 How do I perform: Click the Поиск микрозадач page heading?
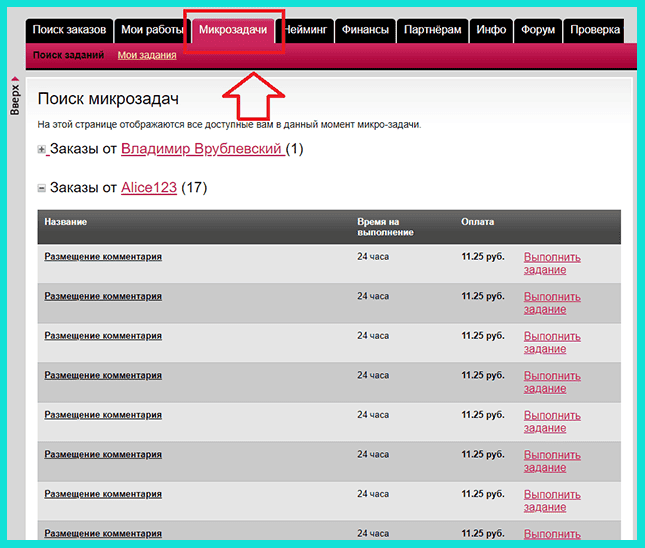pyautogui.click(x=108, y=99)
